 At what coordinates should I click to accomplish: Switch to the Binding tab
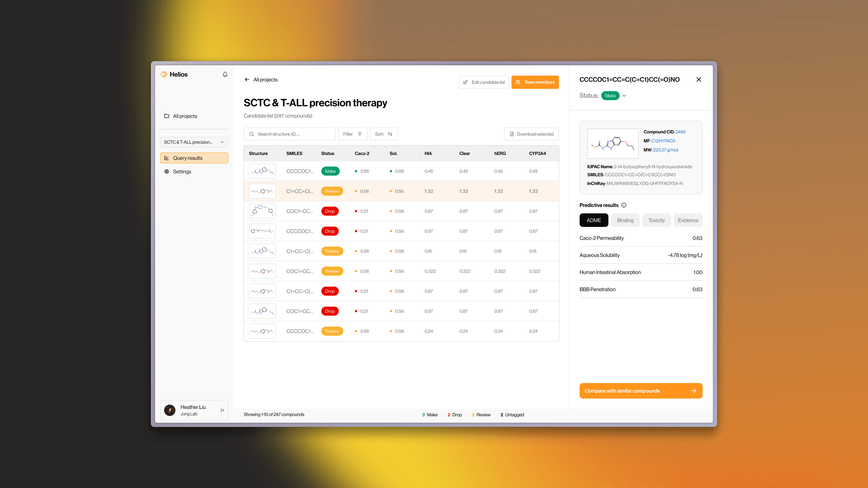click(x=625, y=220)
